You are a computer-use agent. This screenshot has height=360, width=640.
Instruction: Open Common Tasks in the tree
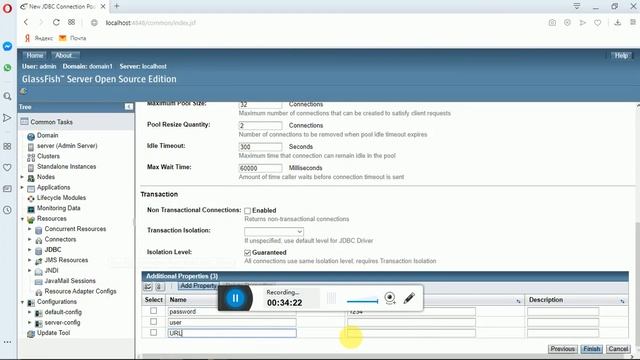click(51, 122)
